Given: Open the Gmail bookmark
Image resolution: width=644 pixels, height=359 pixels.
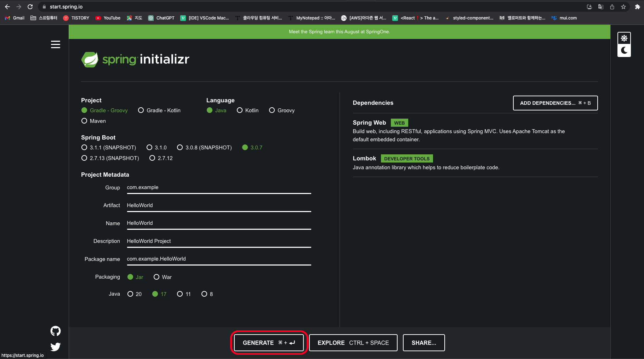Looking at the screenshot, I should click(x=15, y=18).
